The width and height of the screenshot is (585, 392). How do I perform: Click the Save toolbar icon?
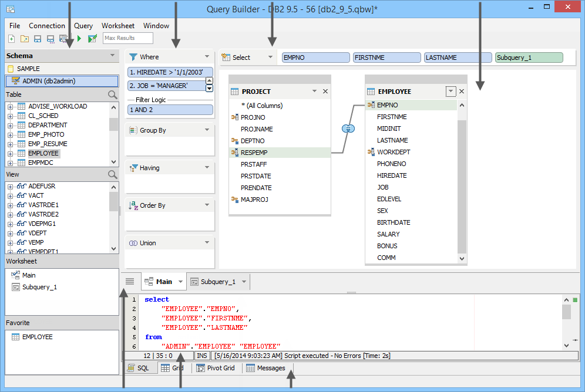(x=36, y=38)
